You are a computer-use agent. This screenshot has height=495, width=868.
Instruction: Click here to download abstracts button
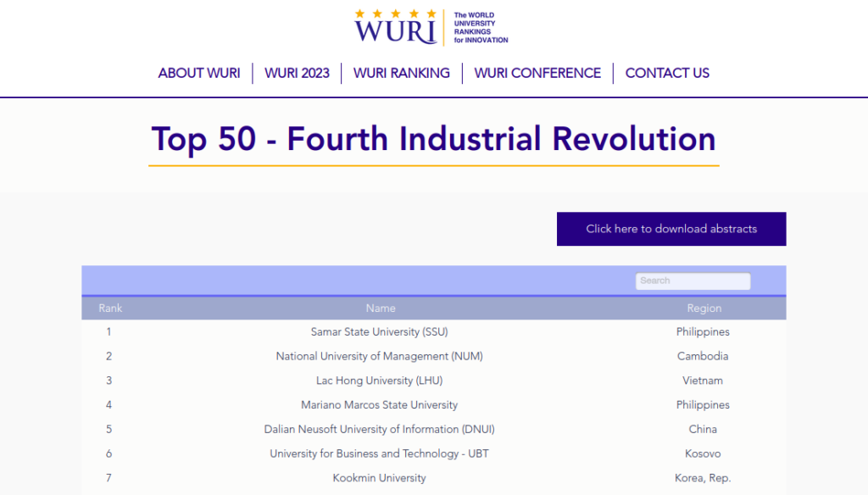[x=671, y=229]
